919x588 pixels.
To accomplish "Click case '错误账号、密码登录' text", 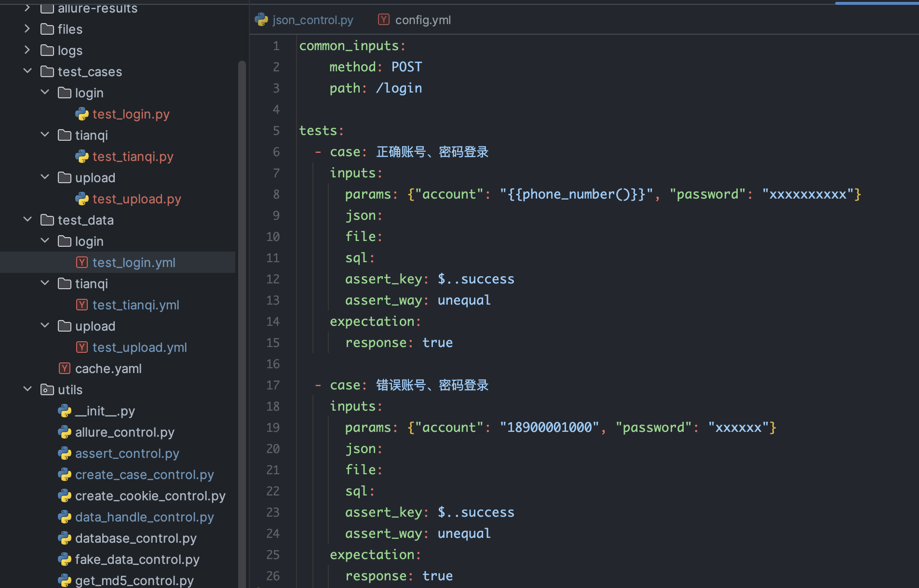I will 432,385.
